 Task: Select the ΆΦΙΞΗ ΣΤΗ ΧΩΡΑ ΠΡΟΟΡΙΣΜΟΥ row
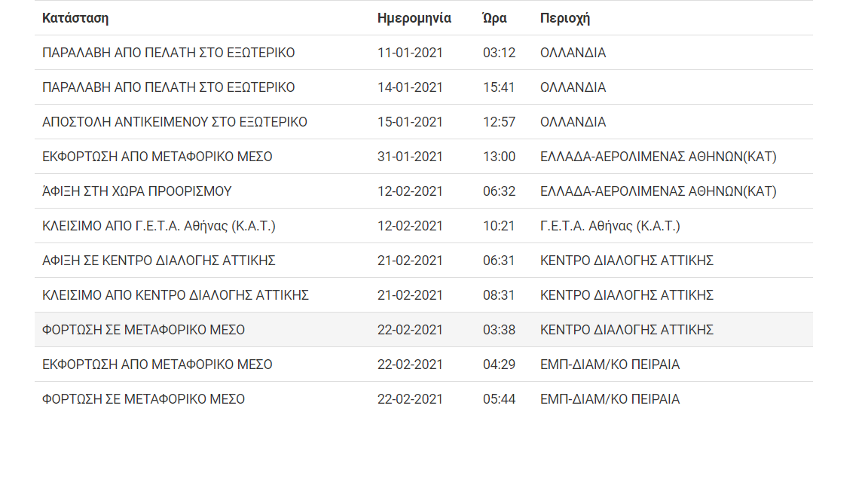(423, 191)
